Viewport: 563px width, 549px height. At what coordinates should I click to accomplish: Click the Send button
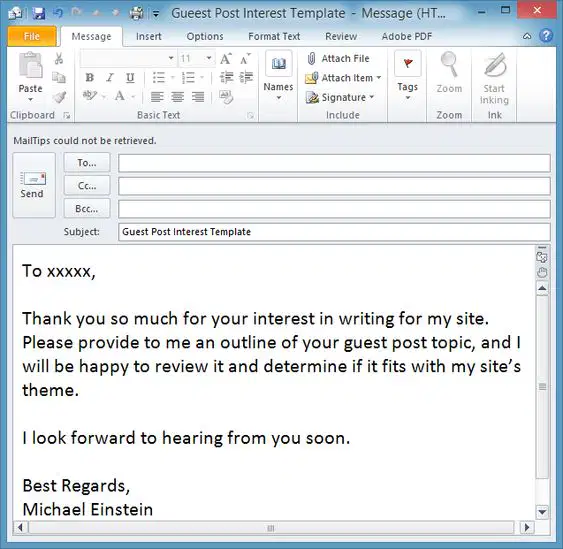click(34, 185)
